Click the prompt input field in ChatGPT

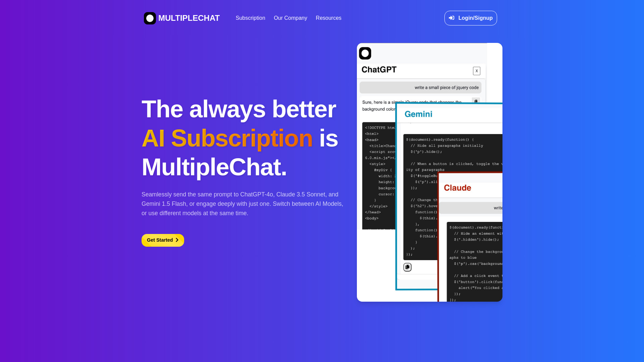pyautogui.click(x=421, y=87)
